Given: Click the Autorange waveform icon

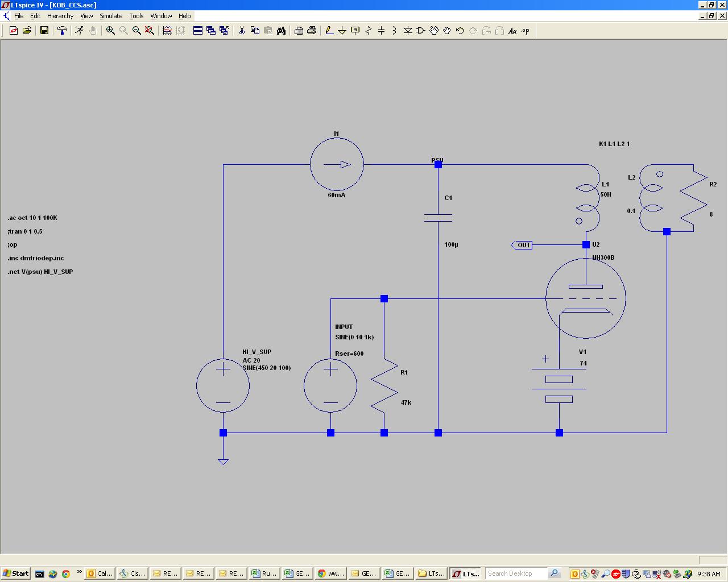Looking at the screenshot, I should [167, 31].
